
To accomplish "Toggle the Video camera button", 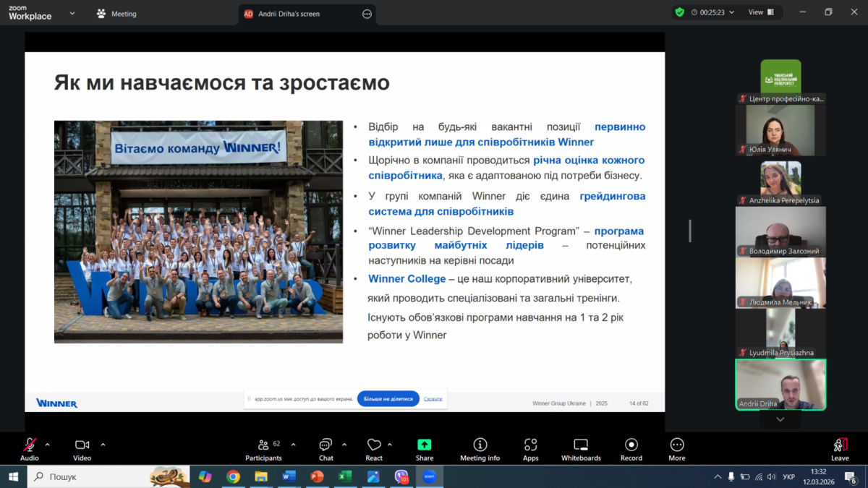I will pyautogui.click(x=82, y=448).
